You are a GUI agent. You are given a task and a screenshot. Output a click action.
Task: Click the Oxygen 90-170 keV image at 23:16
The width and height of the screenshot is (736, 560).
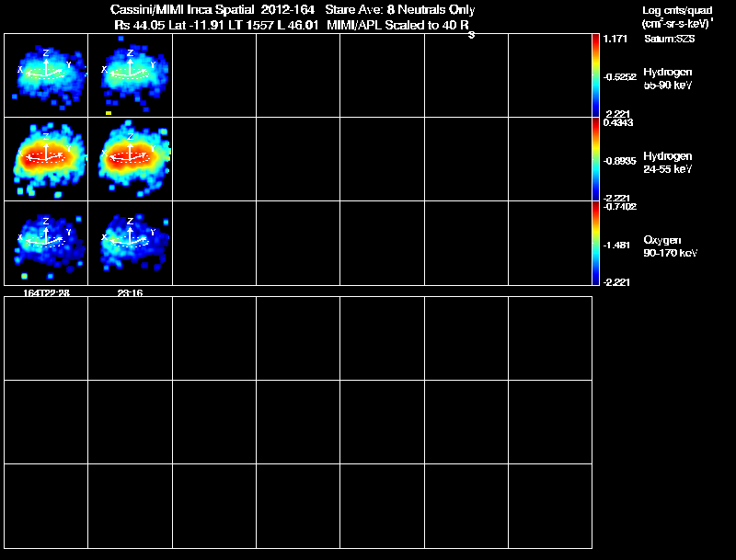coord(130,243)
